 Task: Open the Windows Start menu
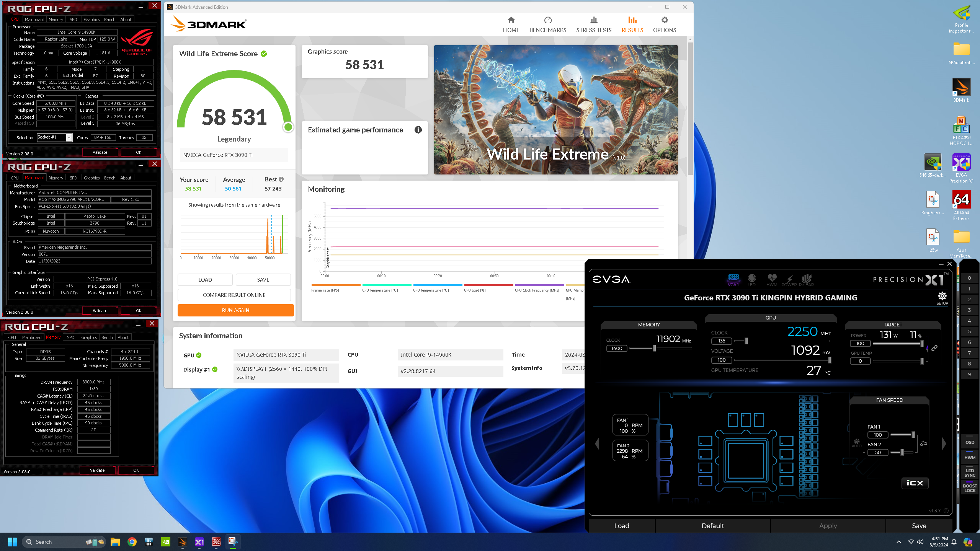(x=12, y=542)
